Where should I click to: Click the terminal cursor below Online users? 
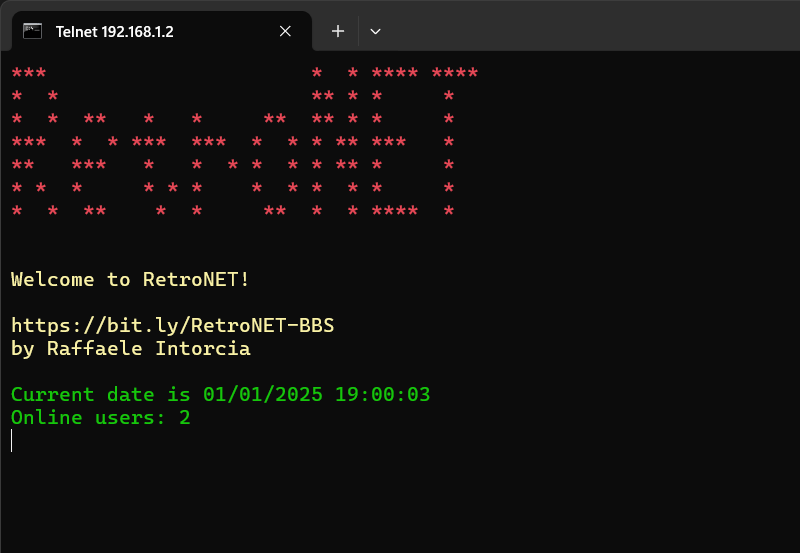tap(12, 440)
